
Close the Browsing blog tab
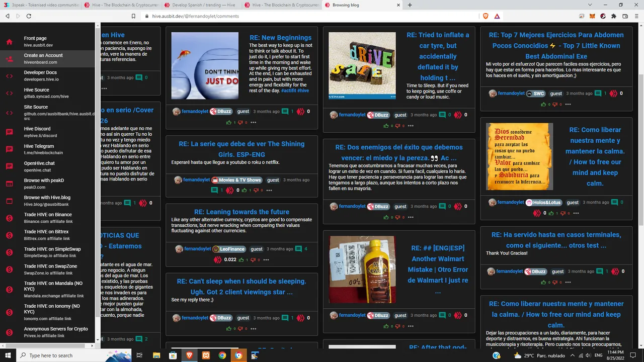(x=398, y=5)
